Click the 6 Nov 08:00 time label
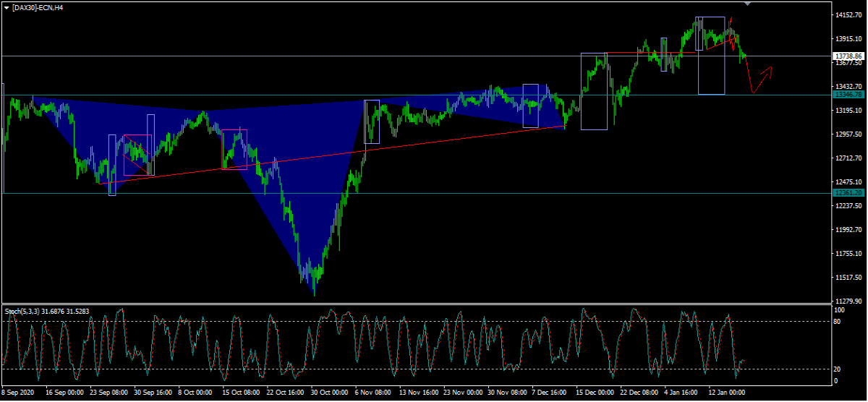The width and height of the screenshot is (868, 402). click(373, 392)
